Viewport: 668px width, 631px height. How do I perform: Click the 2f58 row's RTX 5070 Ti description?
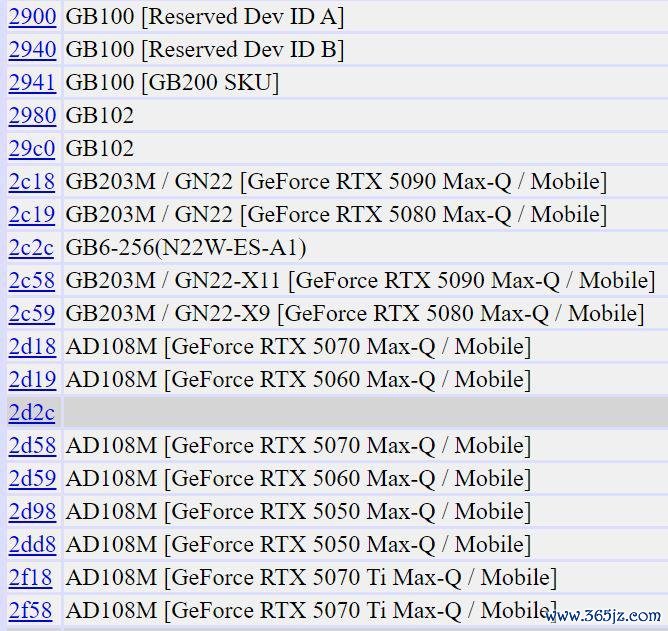(312, 611)
